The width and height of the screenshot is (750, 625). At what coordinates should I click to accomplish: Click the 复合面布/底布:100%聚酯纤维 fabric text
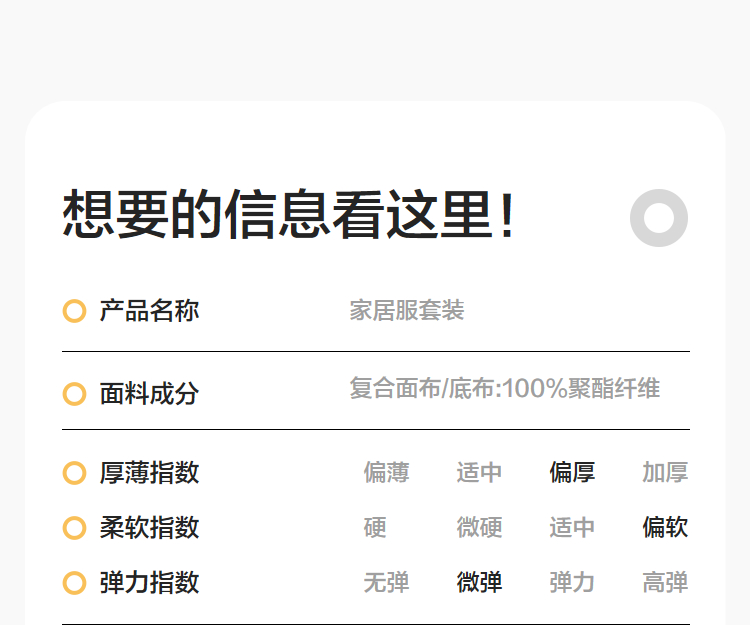(x=504, y=388)
